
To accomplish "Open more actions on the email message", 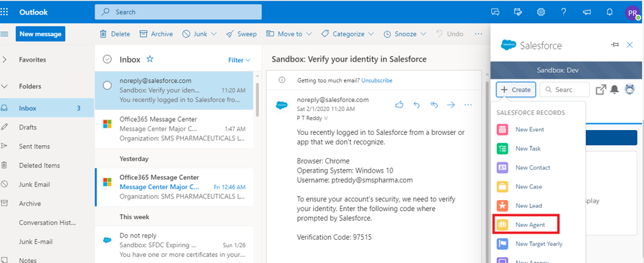I will pos(468,105).
